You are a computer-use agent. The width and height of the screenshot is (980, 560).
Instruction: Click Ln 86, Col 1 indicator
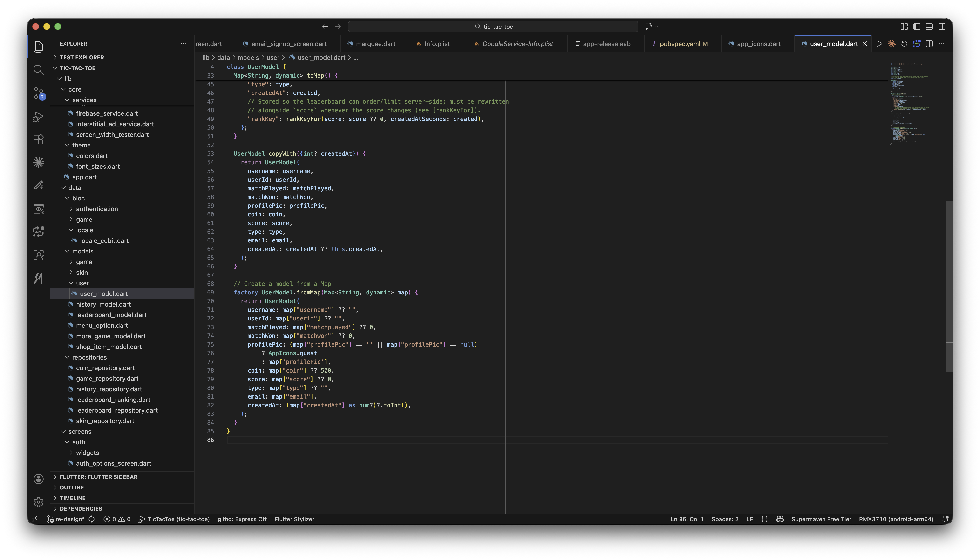[x=687, y=519]
